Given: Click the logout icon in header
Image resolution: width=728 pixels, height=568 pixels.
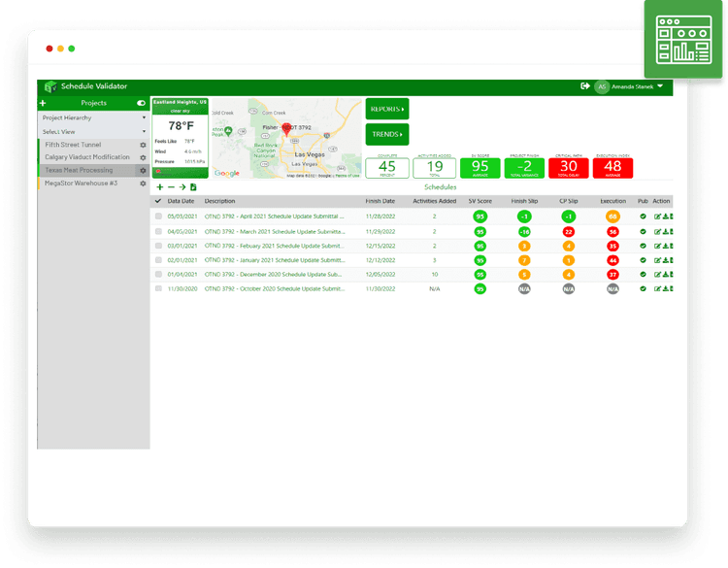Looking at the screenshot, I should [585, 85].
